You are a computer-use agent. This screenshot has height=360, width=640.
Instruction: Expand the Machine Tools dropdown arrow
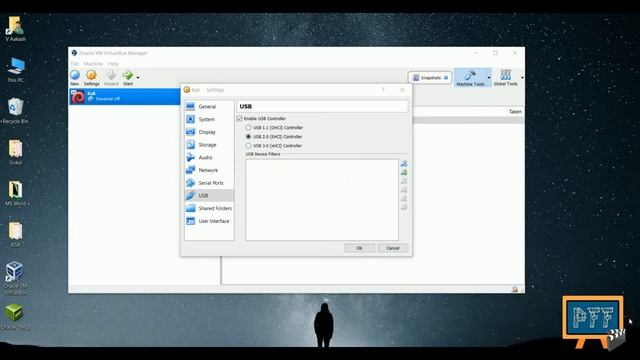click(489, 78)
